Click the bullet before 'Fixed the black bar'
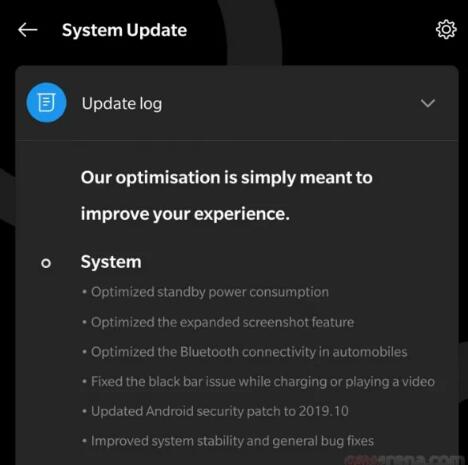This screenshot has height=465, width=468. coord(84,382)
